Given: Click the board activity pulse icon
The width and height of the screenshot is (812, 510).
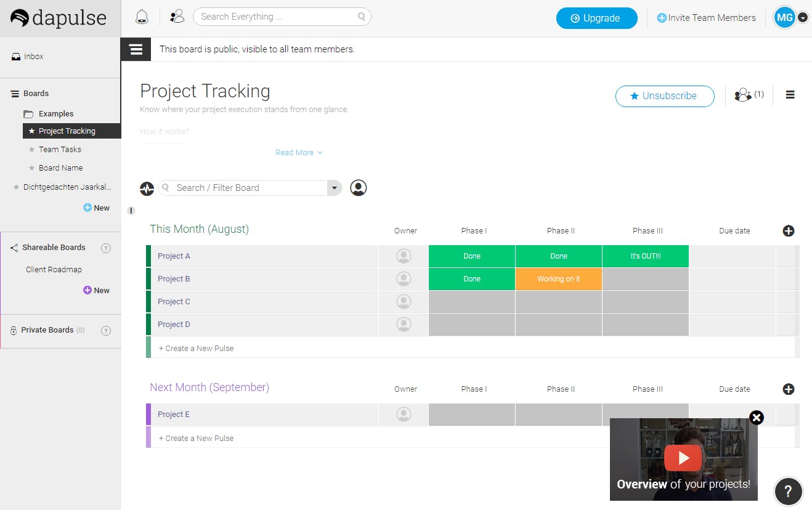Looking at the screenshot, I should (x=147, y=188).
